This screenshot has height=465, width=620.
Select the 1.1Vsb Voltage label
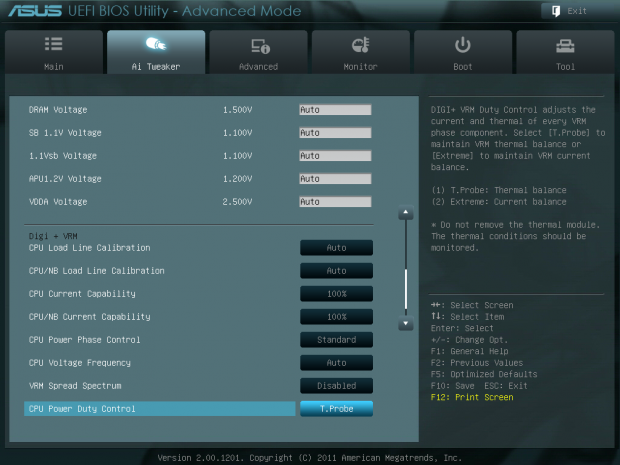(62, 156)
